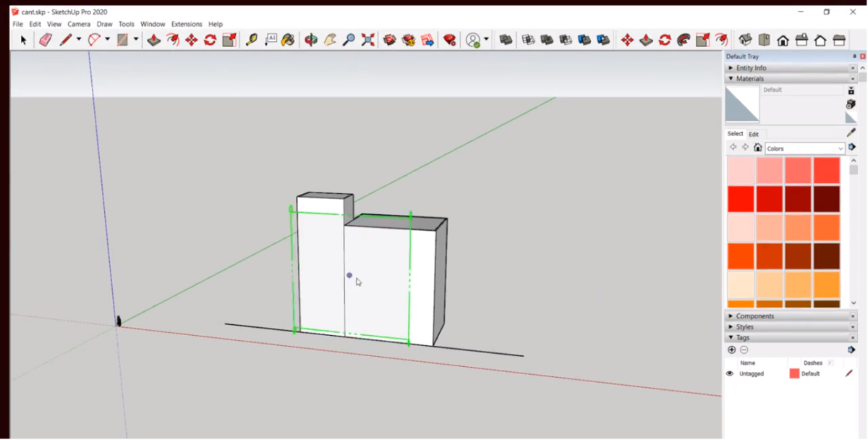This screenshot has height=440, width=868.
Task: Choose the Paint Bucket tool
Action: click(288, 41)
